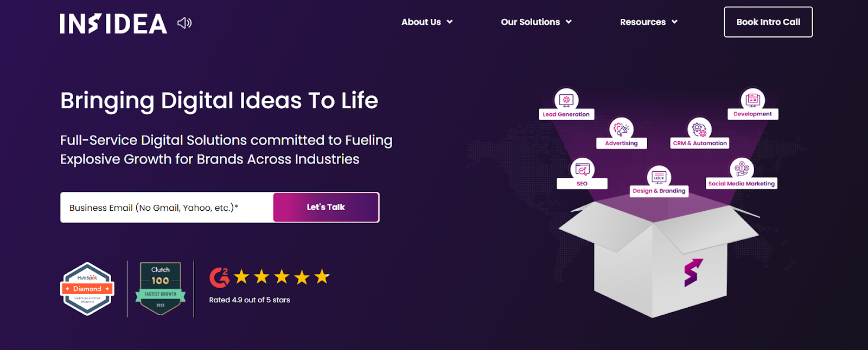Image resolution: width=868 pixels, height=350 pixels.
Task: Open the About Us menu item
Action: [x=421, y=22]
